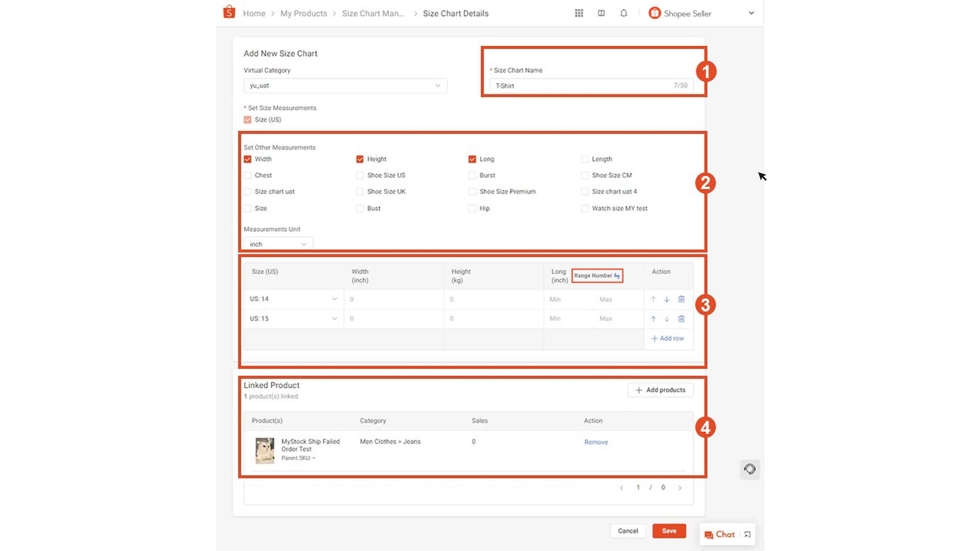Check the Shoe Size US option
Image resolution: width=980 pixels, height=551 pixels.
(360, 175)
